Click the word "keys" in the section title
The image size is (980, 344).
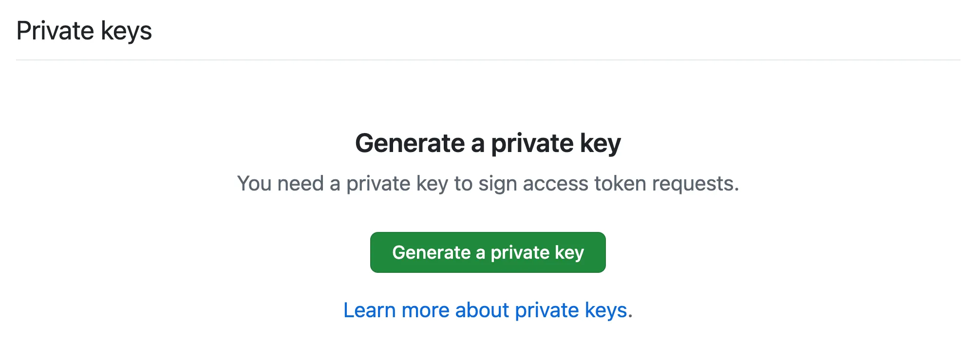(126, 32)
